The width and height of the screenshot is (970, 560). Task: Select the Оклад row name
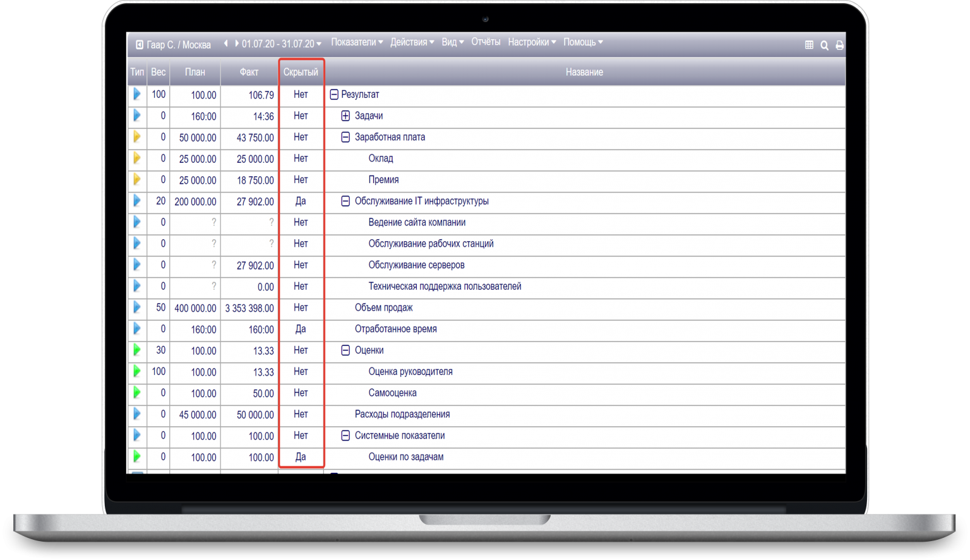click(381, 158)
